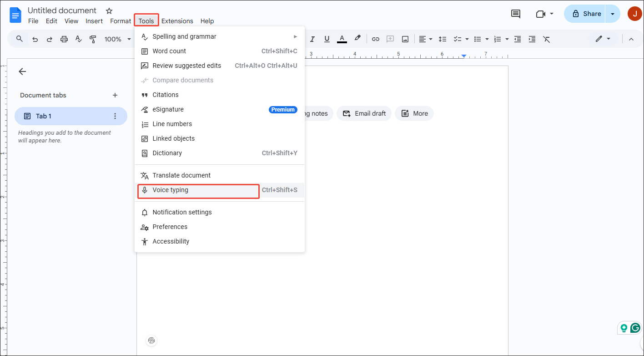Open the Word count menu item
The height and width of the screenshot is (356, 644).
[169, 51]
